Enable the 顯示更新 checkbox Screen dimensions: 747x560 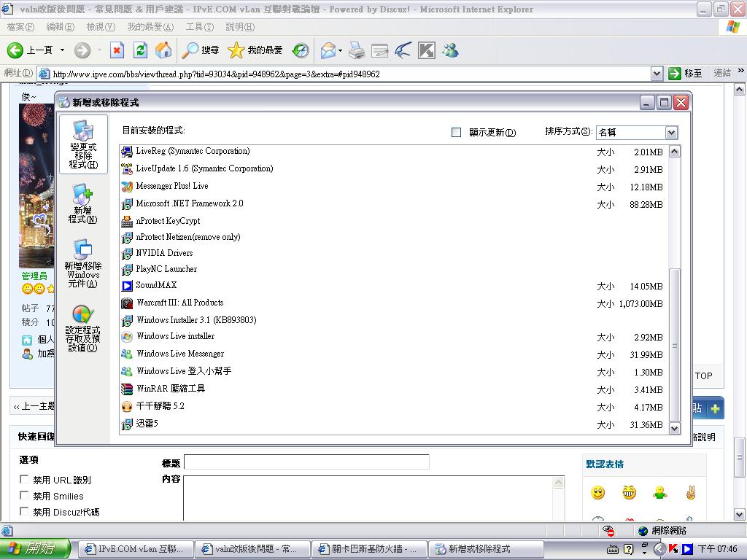457,133
